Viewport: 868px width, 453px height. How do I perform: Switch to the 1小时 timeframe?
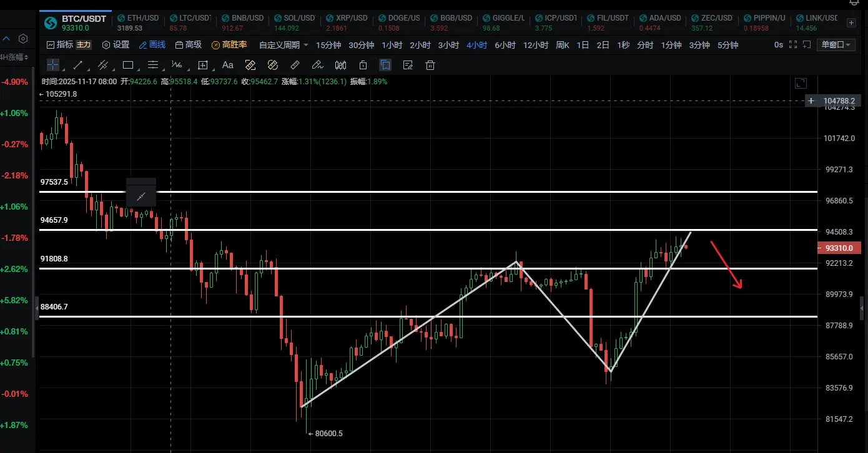[x=392, y=45]
